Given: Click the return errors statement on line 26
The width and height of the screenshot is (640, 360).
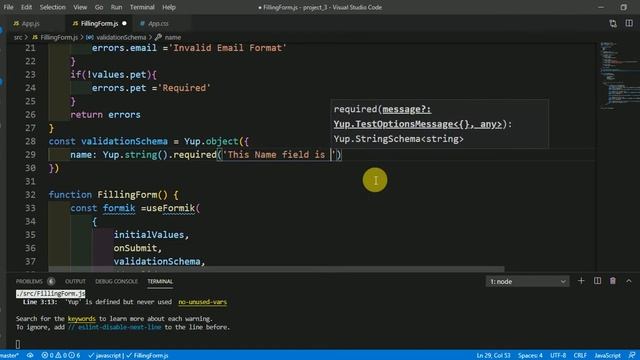Looking at the screenshot, I should click(x=105, y=115).
